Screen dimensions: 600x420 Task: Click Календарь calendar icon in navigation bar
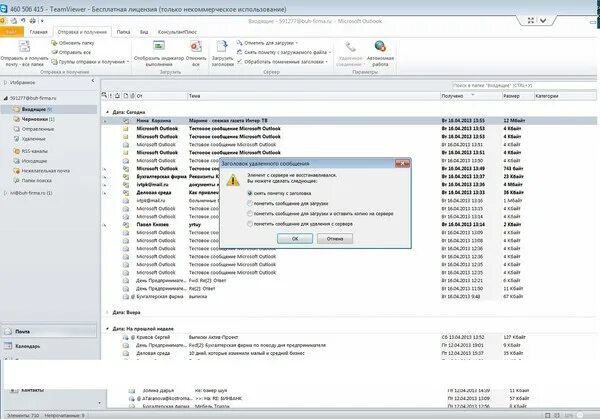[x=8, y=346]
